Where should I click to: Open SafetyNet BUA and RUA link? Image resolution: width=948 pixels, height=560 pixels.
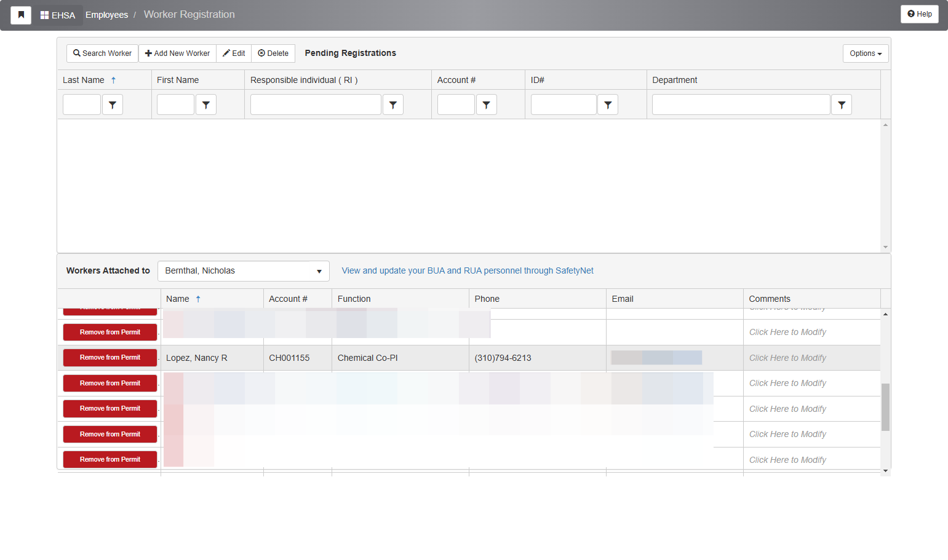coord(468,270)
